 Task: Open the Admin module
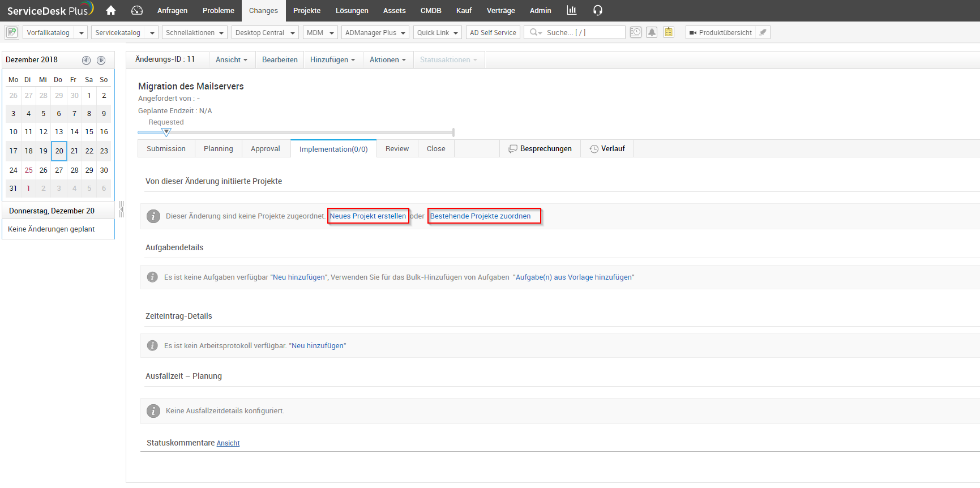(540, 10)
